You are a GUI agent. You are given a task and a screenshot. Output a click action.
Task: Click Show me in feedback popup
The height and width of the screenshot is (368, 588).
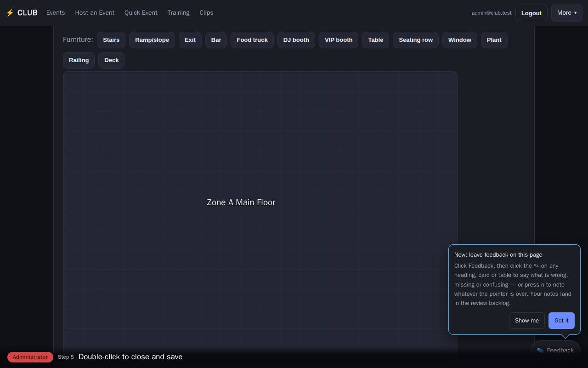point(527,321)
